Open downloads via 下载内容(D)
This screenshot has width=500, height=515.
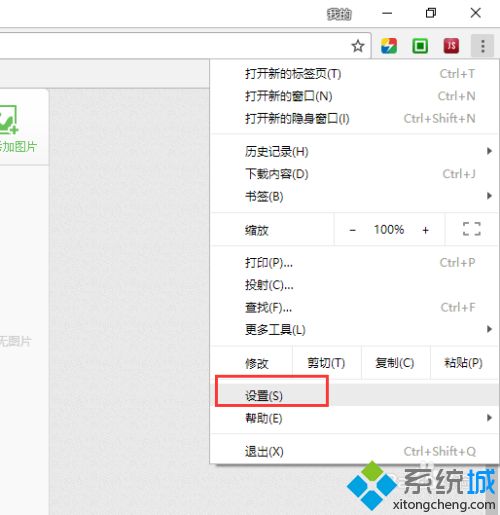(354, 174)
